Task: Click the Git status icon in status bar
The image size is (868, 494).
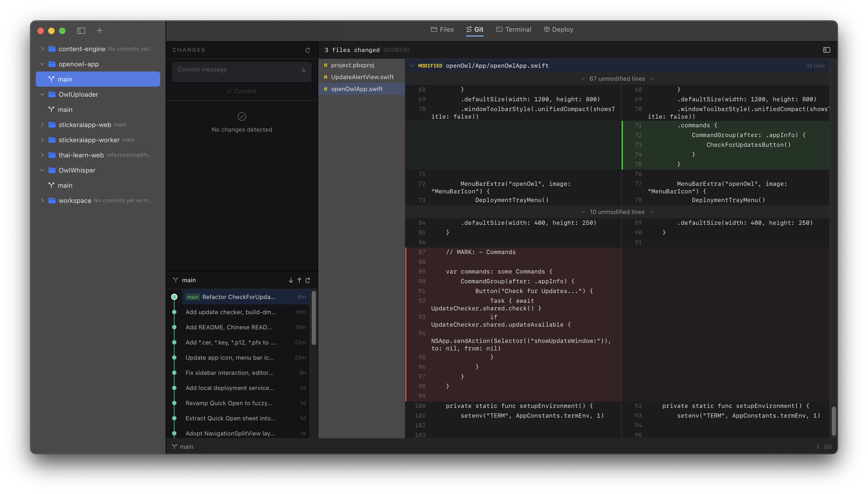Action: tap(818, 447)
